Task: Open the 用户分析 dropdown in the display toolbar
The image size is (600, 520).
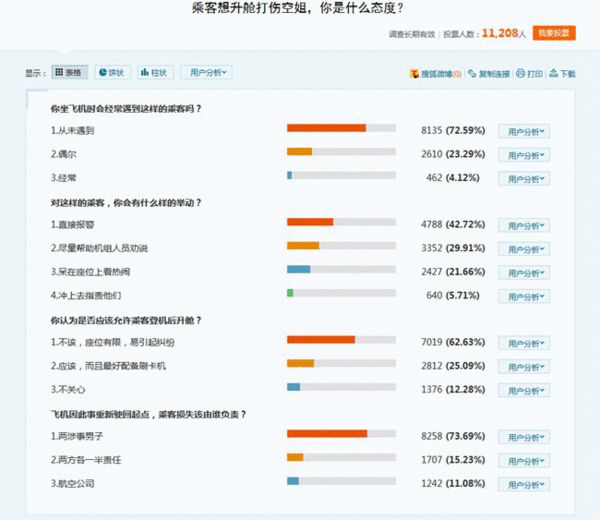Action: click(206, 72)
